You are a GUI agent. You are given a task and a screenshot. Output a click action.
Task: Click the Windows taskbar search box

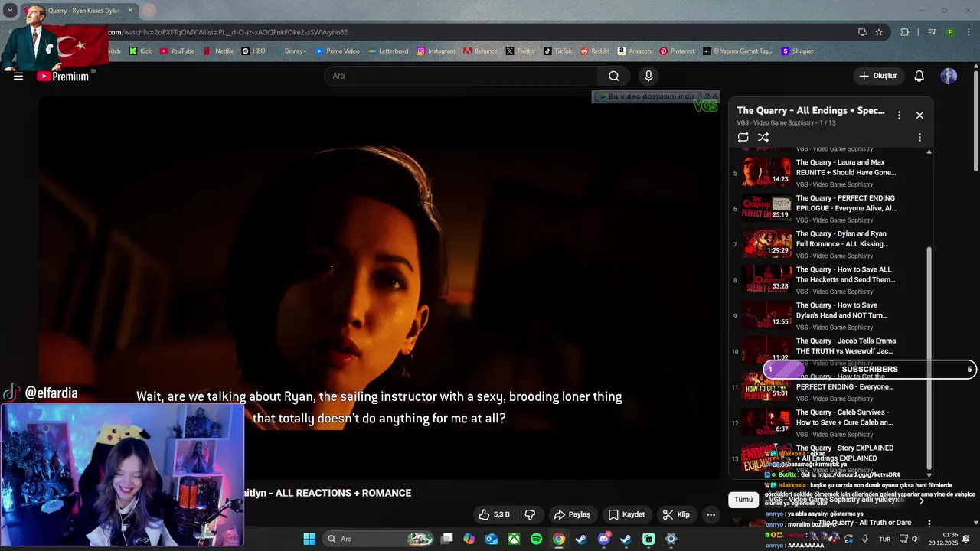[x=378, y=539]
